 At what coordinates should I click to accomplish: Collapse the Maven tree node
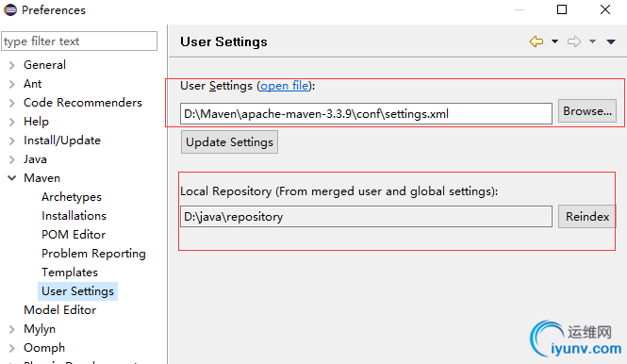(x=12, y=178)
